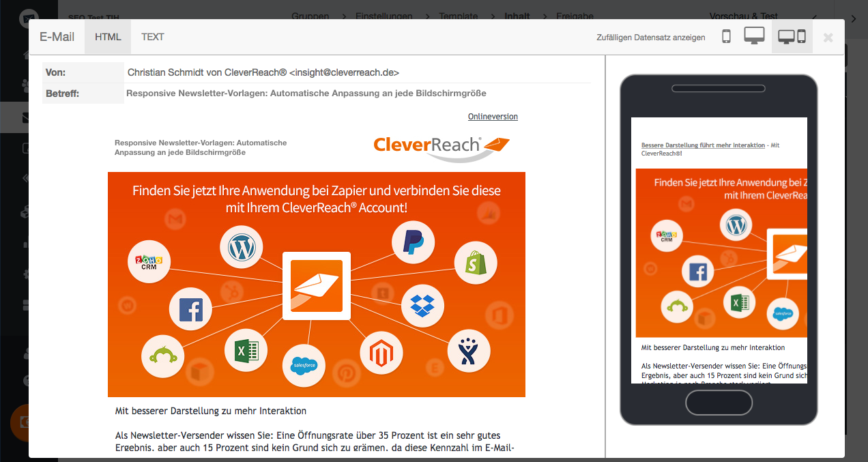Click the Shopify icon in the desktop banner
Screen dimensions: 868x462
[x=476, y=263]
